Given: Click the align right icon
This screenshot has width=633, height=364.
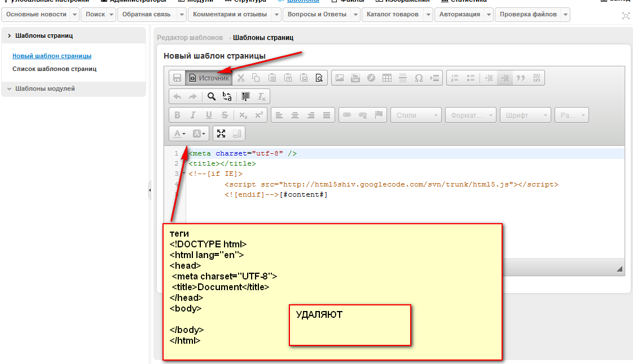Looking at the screenshot, I should click(311, 115).
